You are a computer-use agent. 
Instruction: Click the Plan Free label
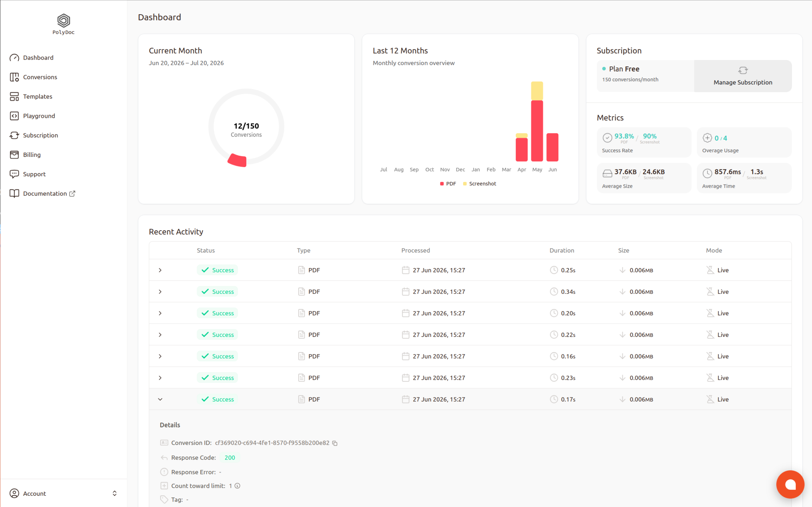click(624, 69)
